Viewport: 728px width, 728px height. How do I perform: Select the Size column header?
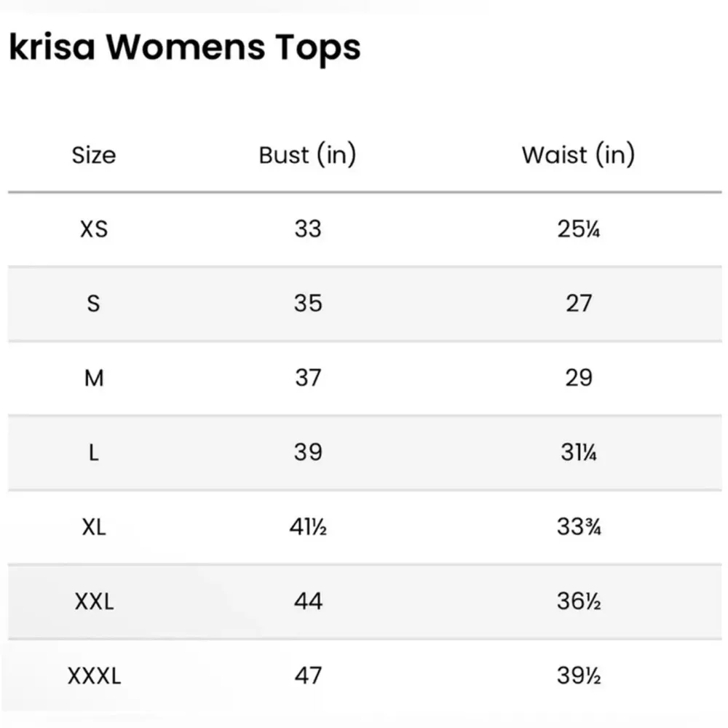pos(94,155)
